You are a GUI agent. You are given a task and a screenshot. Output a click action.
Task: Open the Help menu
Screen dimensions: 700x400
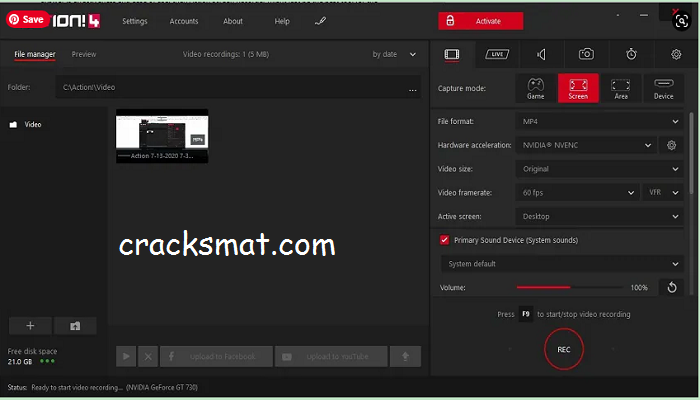[282, 21]
